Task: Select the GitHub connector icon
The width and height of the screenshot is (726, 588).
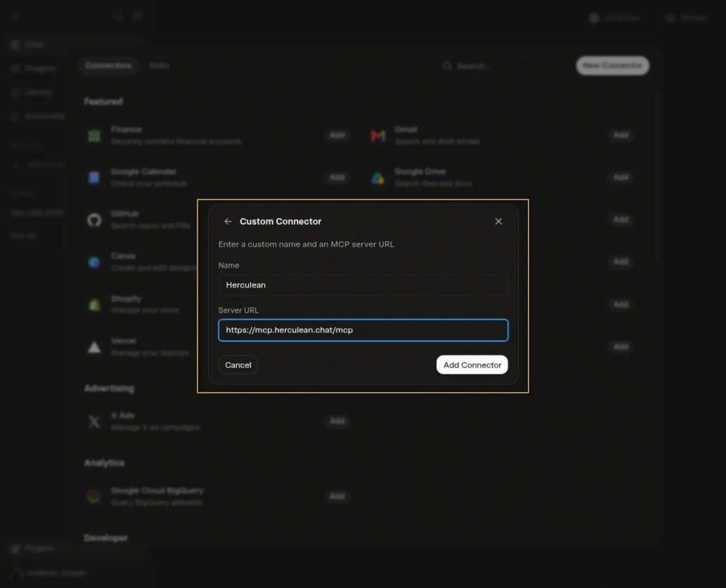Action: point(94,220)
